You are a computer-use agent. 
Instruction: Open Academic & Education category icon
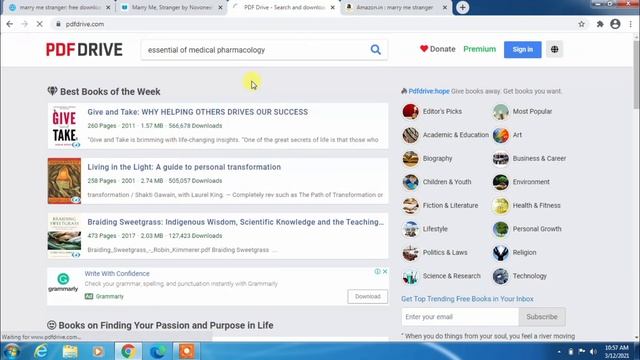[x=410, y=135]
